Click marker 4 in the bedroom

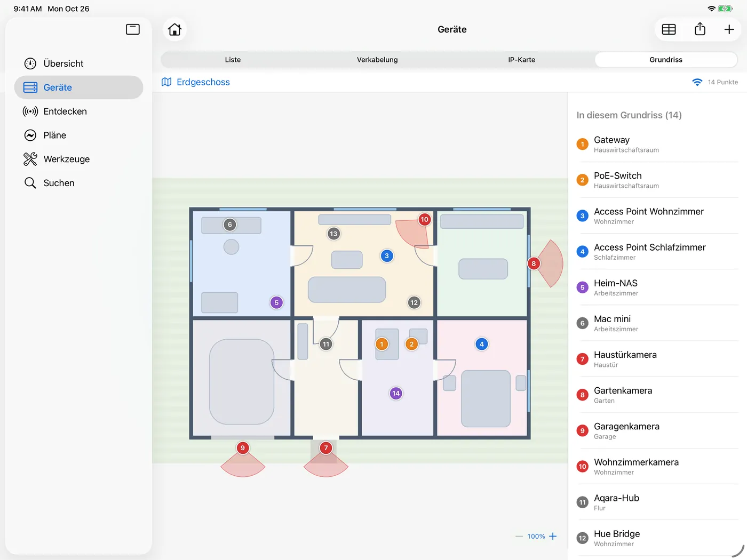coord(482,344)
